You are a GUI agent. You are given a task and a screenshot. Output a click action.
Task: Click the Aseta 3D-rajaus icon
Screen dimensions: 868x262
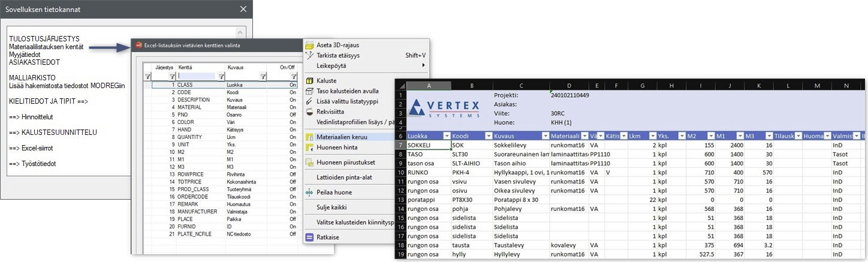310,45
